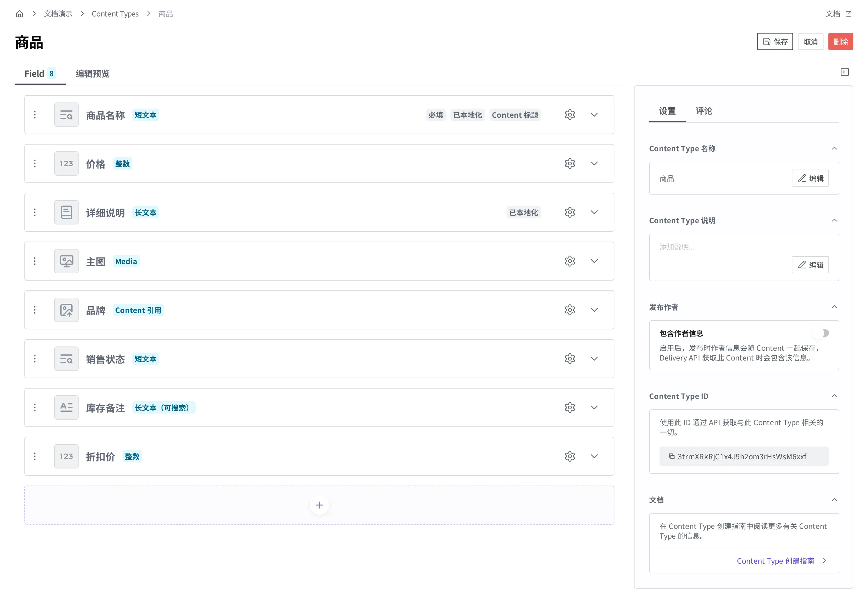This screenshot has height=610, width=868.
Task: Click the red 删除 button
Action: 840,41
